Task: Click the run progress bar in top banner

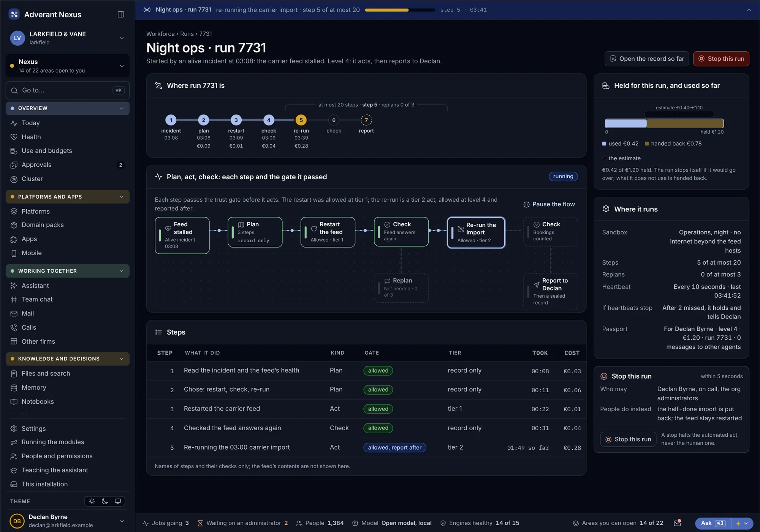Action: click(400, 10)
